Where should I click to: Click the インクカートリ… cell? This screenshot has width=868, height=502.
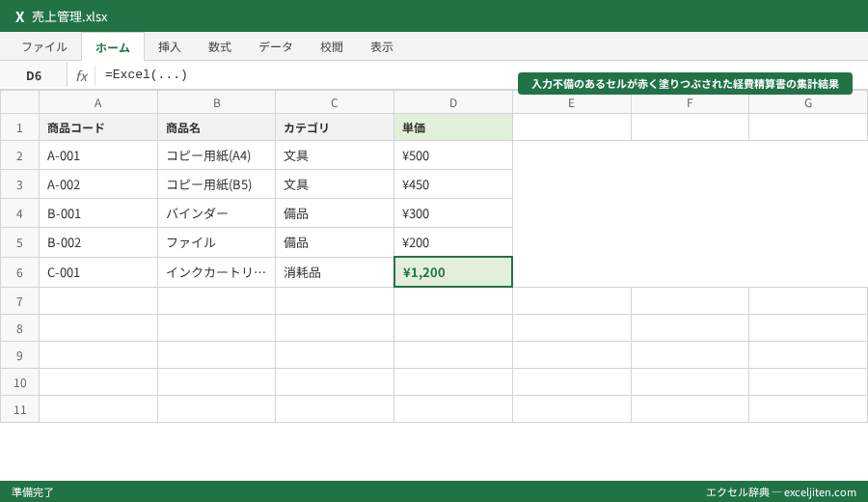point(216,272)
